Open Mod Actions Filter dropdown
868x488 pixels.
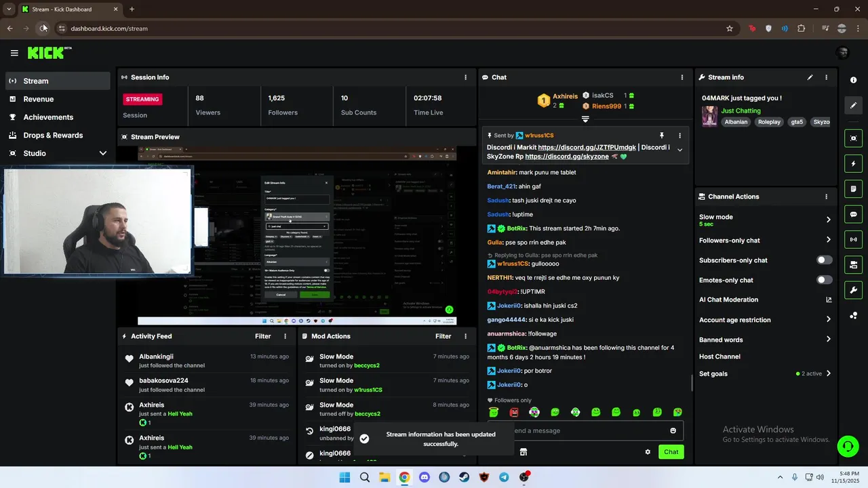[x=443, y=336]
